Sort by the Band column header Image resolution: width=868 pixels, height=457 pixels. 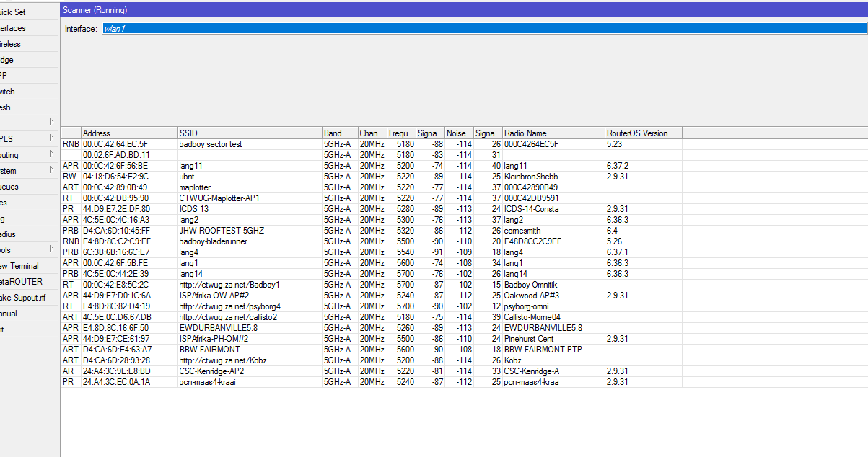coord(339,133)
